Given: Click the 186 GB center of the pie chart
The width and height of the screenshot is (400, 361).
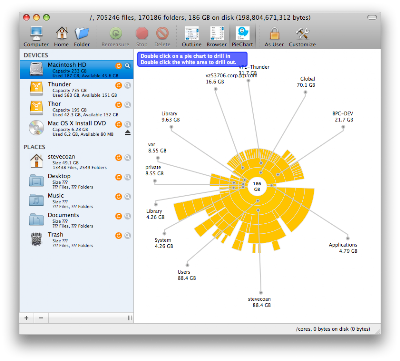Looking at the screenshot, I should coord(257,186).
